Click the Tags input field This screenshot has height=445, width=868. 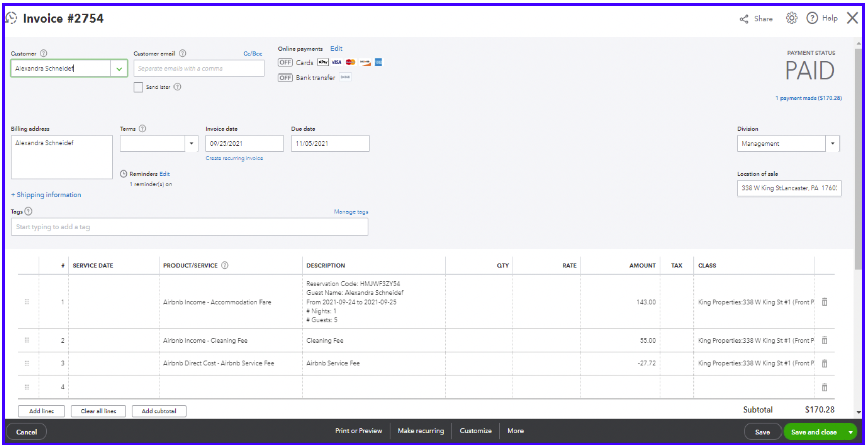pyautogui.click(x=189, y=227)
